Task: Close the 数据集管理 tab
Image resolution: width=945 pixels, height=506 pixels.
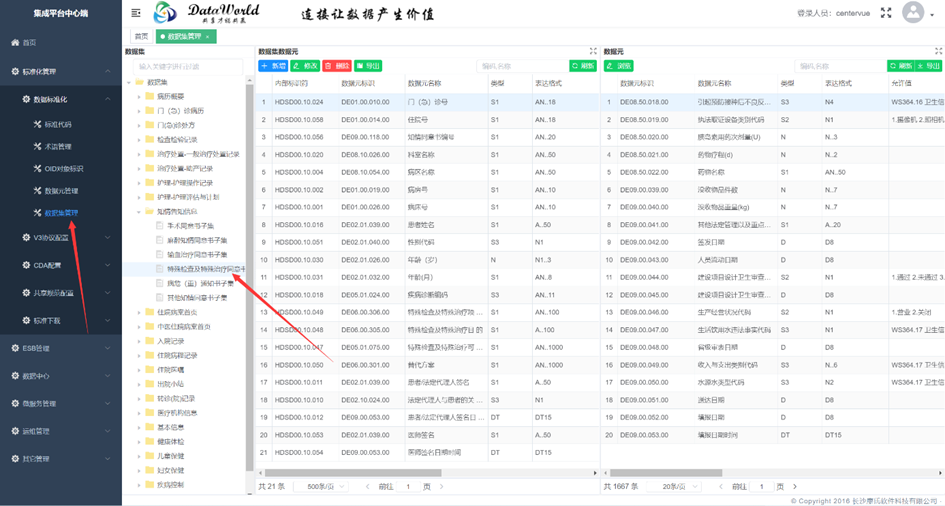Action: (x=207, y=37)
